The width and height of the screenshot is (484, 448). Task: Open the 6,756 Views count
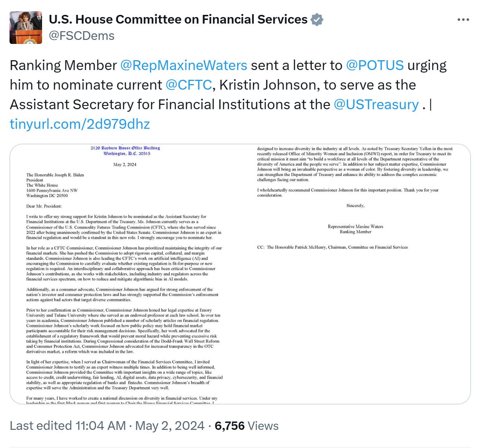point(247,426)
